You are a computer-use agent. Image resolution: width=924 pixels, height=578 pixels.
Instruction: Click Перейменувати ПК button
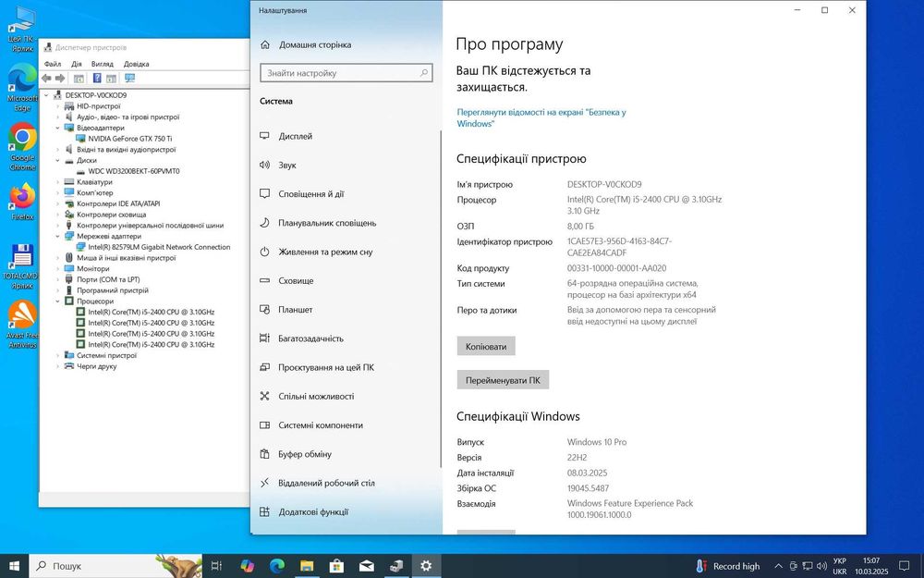(x=503, y=380)
